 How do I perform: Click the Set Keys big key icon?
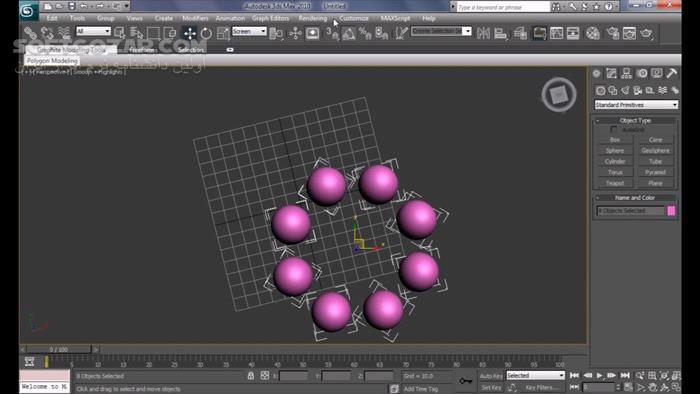point(466,381)
